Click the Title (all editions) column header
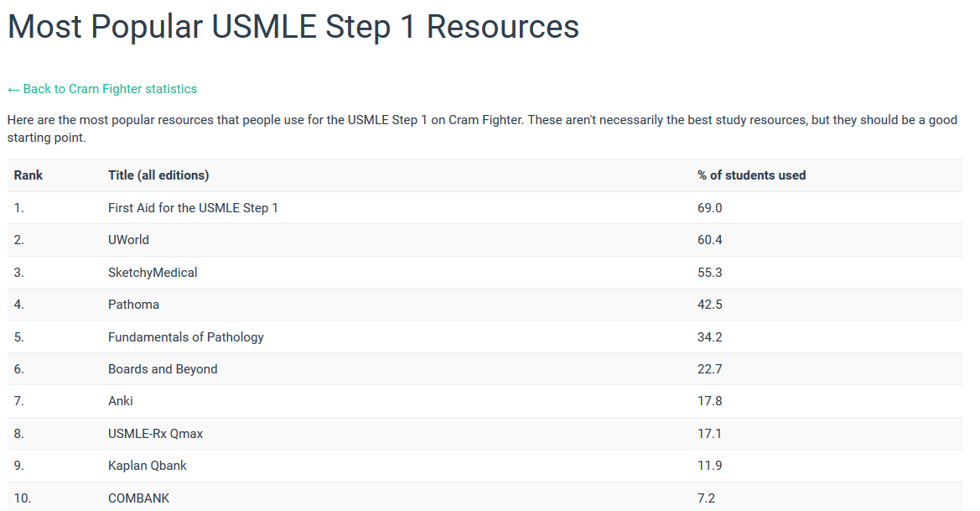 tap(158, 175)
